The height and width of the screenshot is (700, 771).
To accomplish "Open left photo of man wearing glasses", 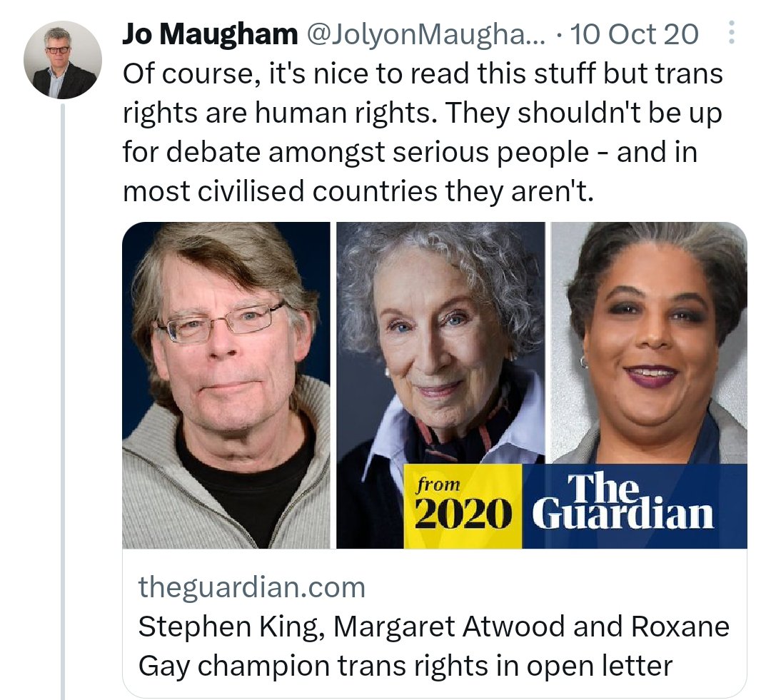I will [x=226, y=385].
